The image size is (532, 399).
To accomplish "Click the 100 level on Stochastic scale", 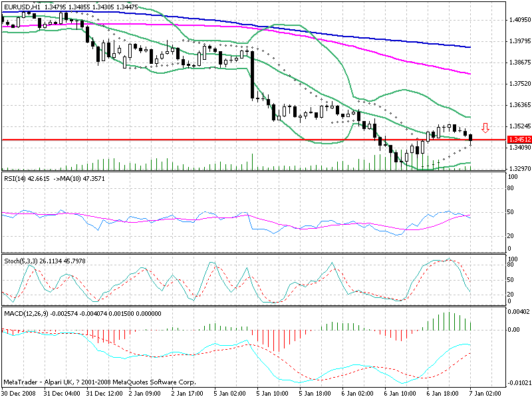I will [513, 259].
